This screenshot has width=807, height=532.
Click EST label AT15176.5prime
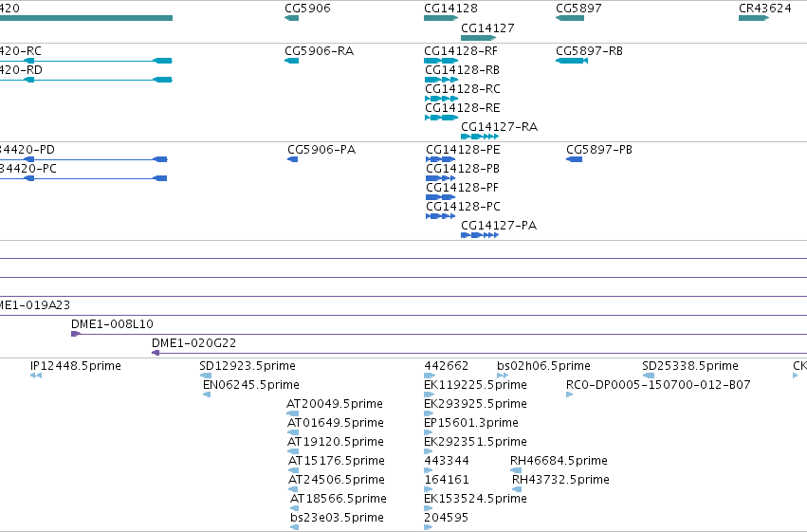pos(336,461)
